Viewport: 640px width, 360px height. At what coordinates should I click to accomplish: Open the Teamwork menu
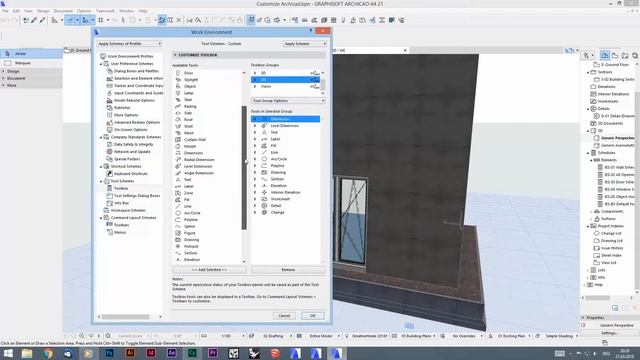click(105, 11)
